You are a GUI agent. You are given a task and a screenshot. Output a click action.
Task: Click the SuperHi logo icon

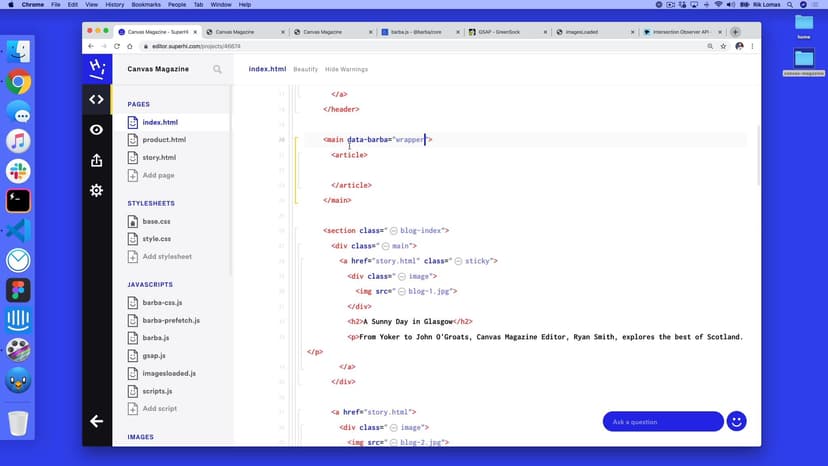coord(96,68)
